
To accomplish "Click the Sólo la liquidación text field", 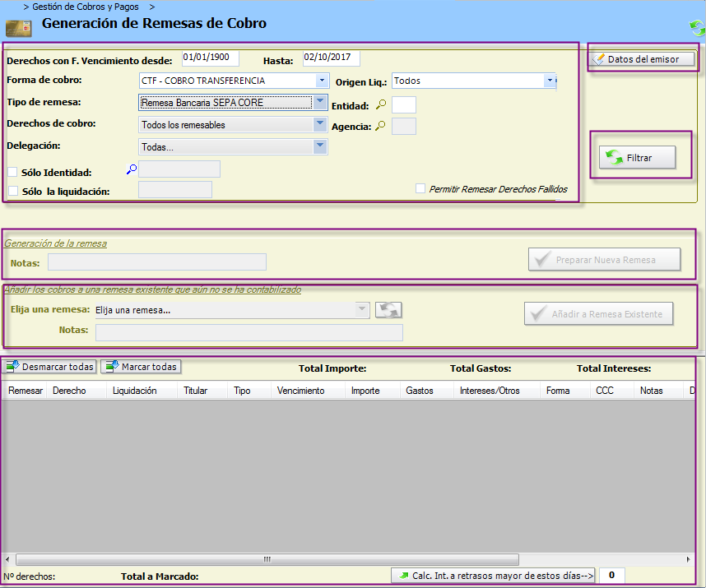I will [x=175, y=190].
